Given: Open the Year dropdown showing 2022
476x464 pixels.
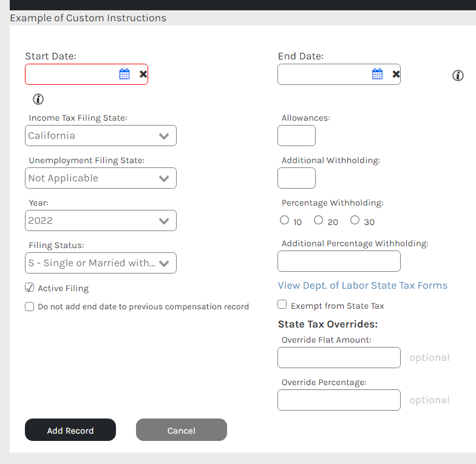Looking at the screenshot, I should [101, 221].
